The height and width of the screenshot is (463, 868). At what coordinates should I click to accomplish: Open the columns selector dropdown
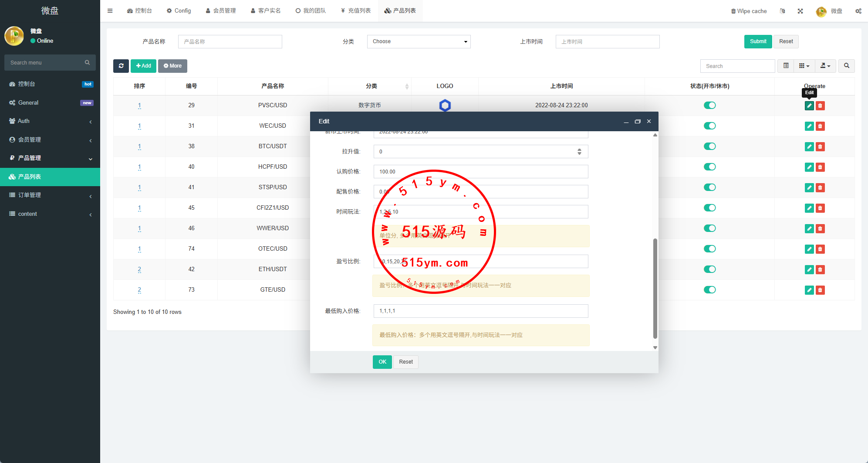(x=804, y=66)
